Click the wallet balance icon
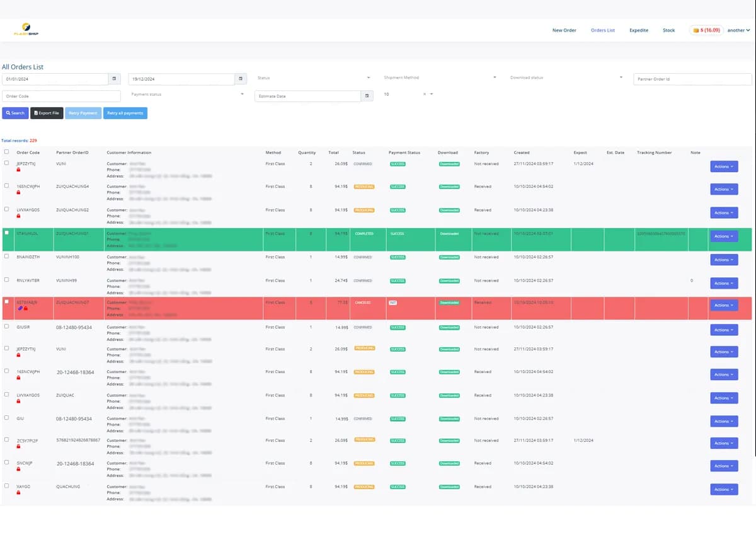Screen dimensions: 756x537 [696, 30]
